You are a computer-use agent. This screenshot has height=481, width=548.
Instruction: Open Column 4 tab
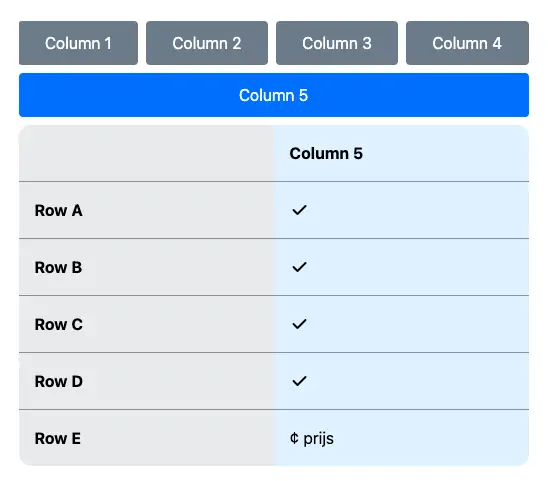467,43
